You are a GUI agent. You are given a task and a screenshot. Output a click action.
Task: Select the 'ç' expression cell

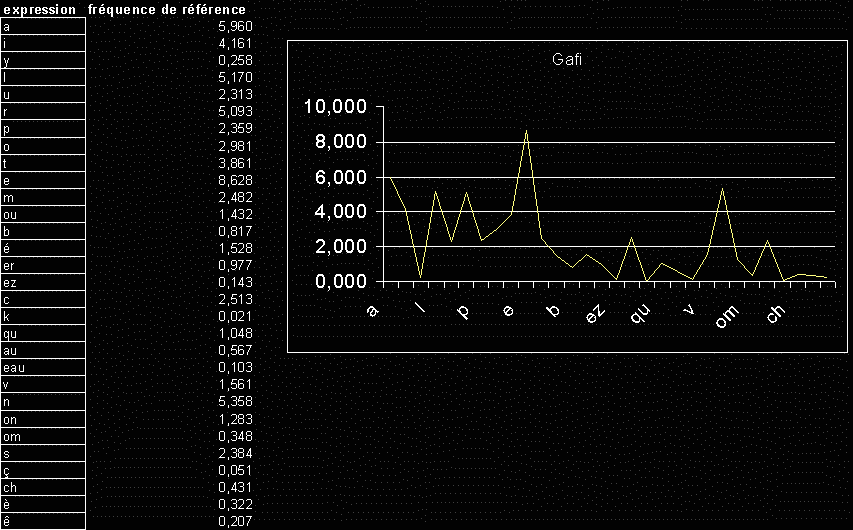(x=43, y=470)
